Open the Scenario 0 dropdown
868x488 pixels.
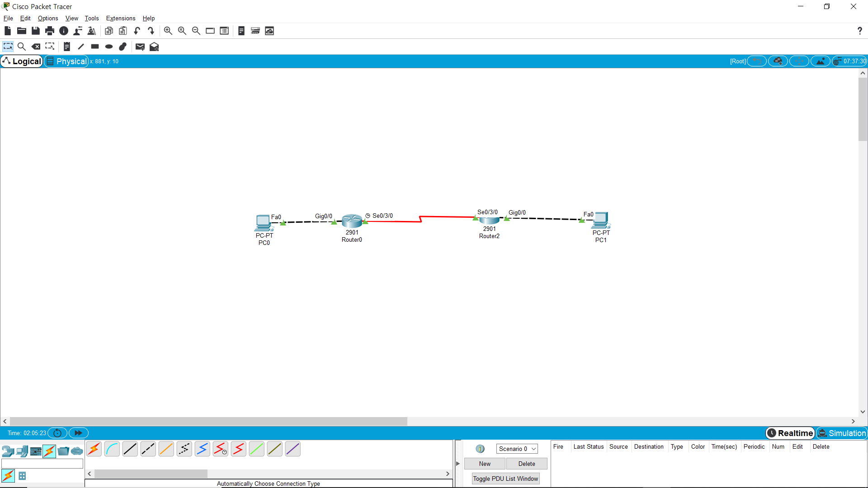pyautogui.click(x=517, y=449)
